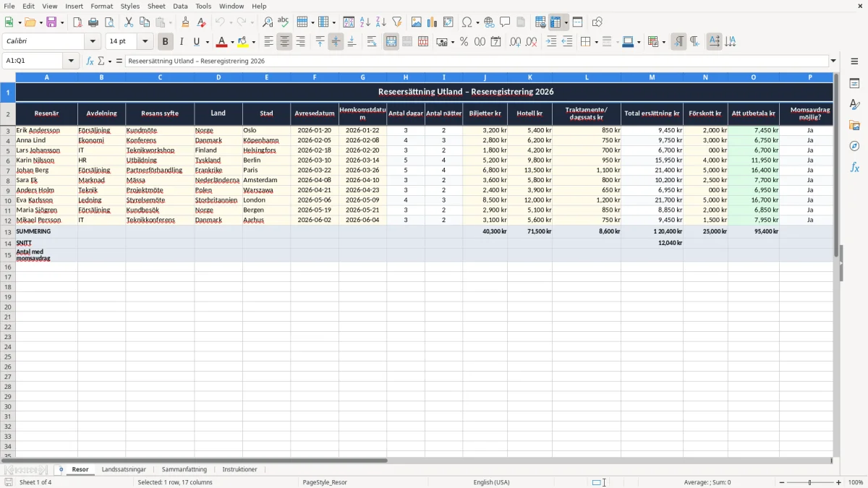This screenshot has width=868, height=488.
Task: Click the formula input line
Action: [476, 61]
